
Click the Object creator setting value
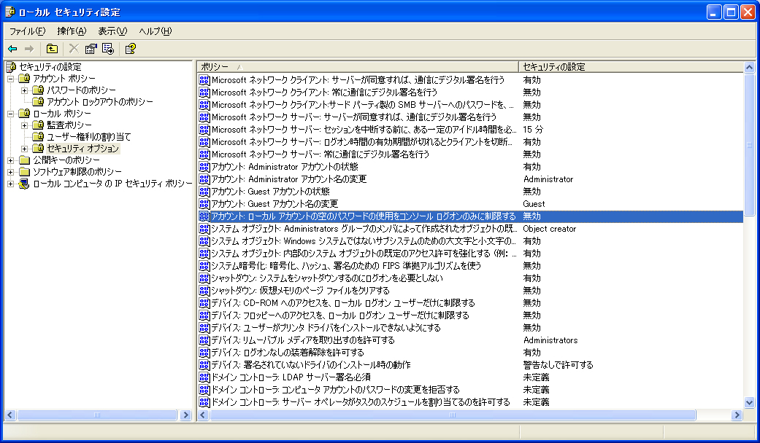point(549,229)
